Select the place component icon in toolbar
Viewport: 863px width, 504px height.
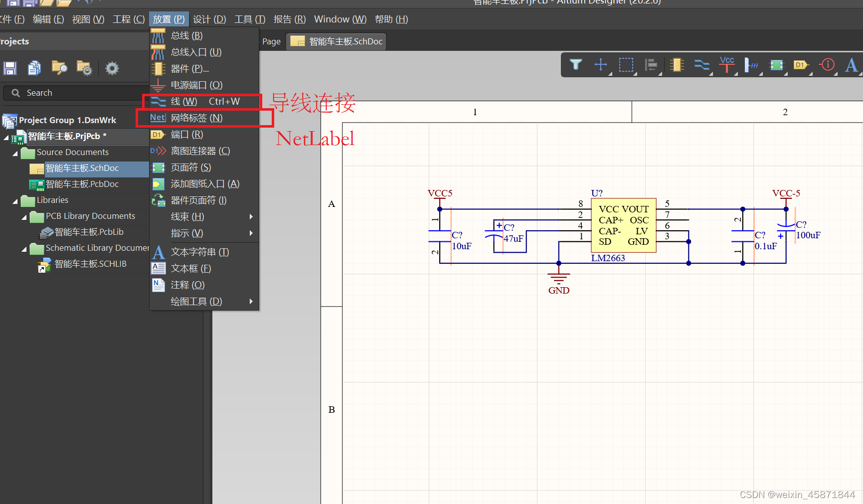coord(677,65)
